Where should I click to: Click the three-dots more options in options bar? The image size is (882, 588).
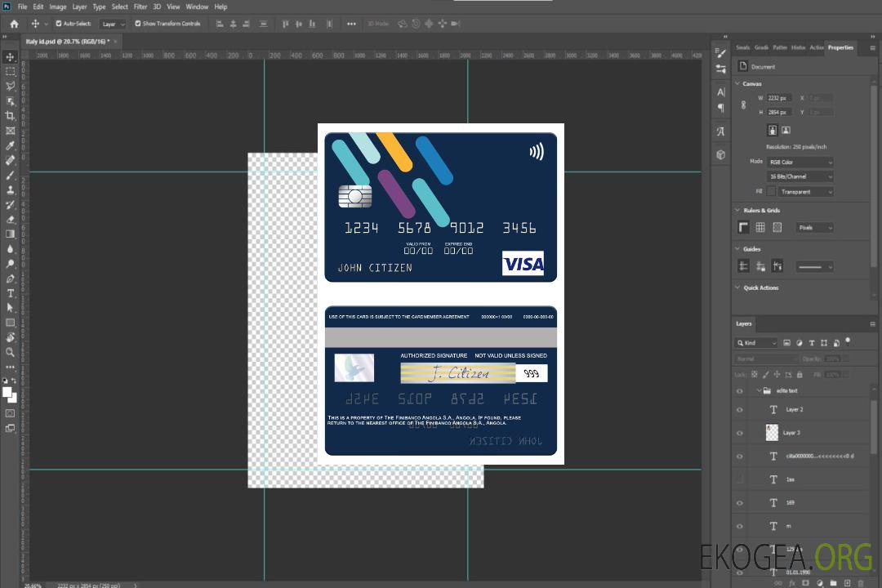point(351,24)
